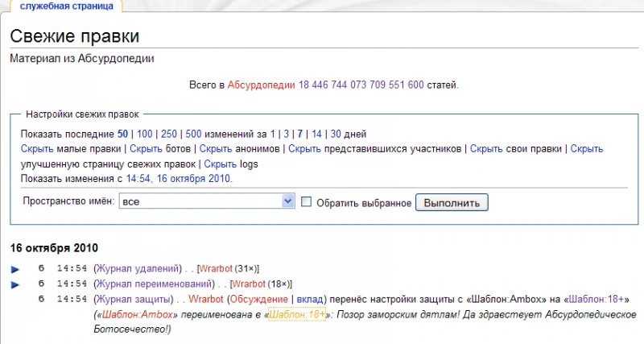
Task: Hide свои правки via Скрыть link
Action: pyautogui.click(x=486, y=149)
